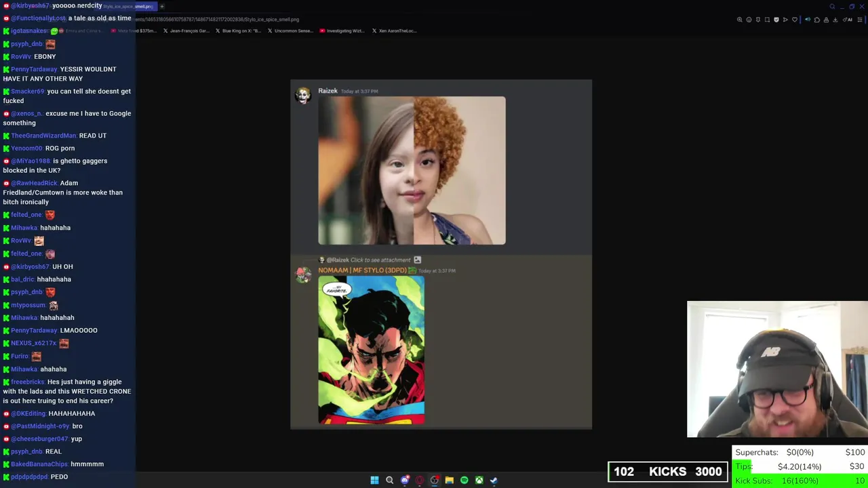Switch to OBS Studio in taskbar

[435, 480]
